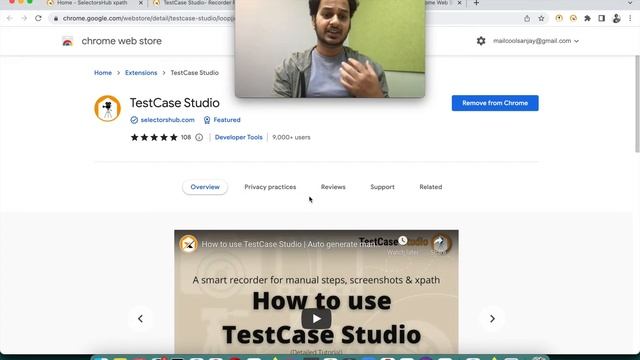The width and height of the screenshot is (640, 360).
Task: Visit selectorshub.com publisher link
Action: 167,120
